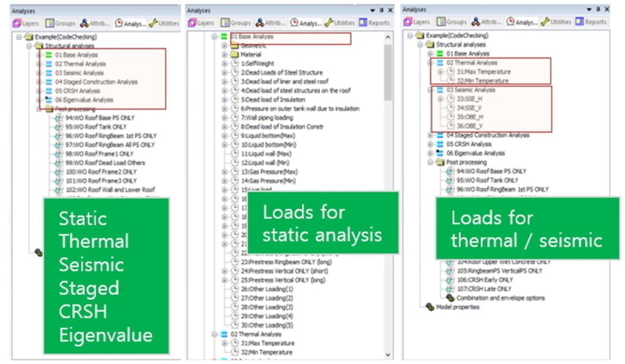Click the Groups tab icon in middle panel
625x364 pixels.
coord(226,23)
